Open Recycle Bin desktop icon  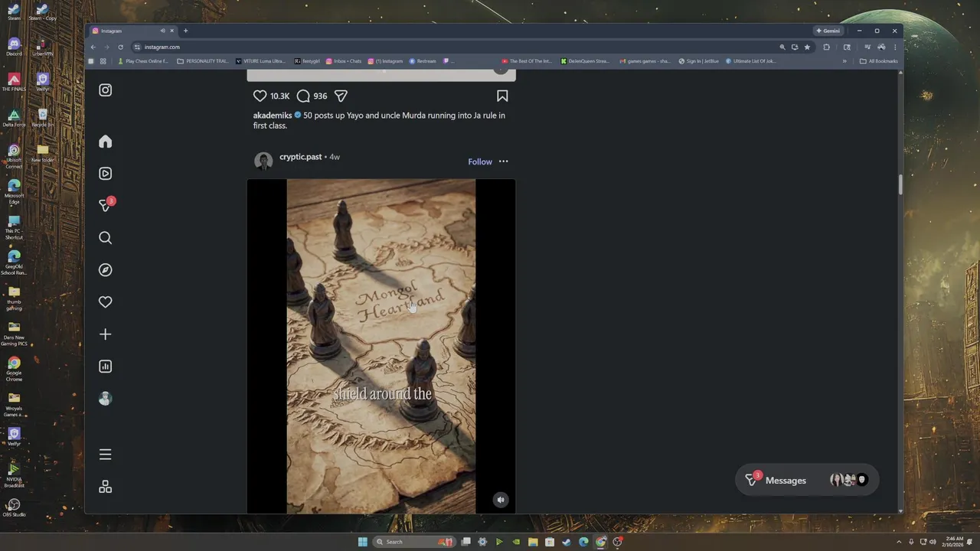42,118
